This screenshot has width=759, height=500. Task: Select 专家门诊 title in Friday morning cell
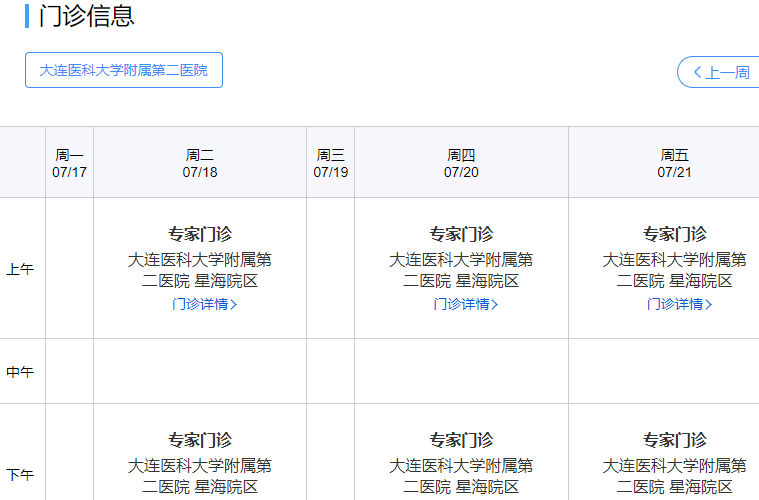pyautogui.click(x=674, y=234)
